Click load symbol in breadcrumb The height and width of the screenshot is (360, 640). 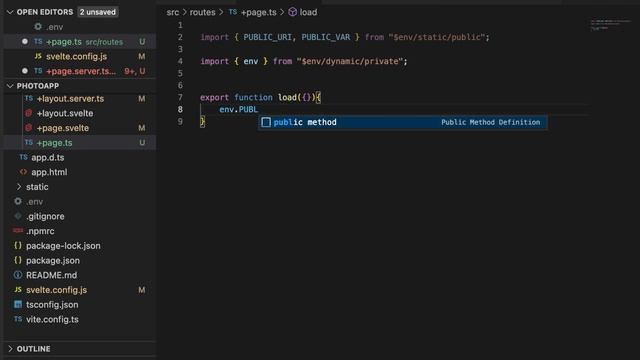(x=308, y=12)
